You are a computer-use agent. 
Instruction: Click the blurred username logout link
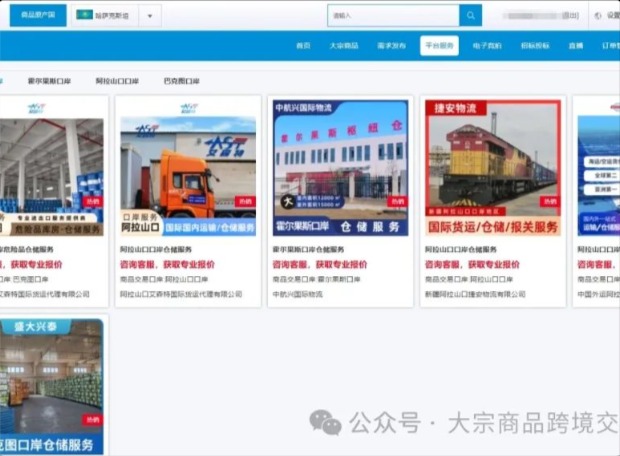[540, 15]
